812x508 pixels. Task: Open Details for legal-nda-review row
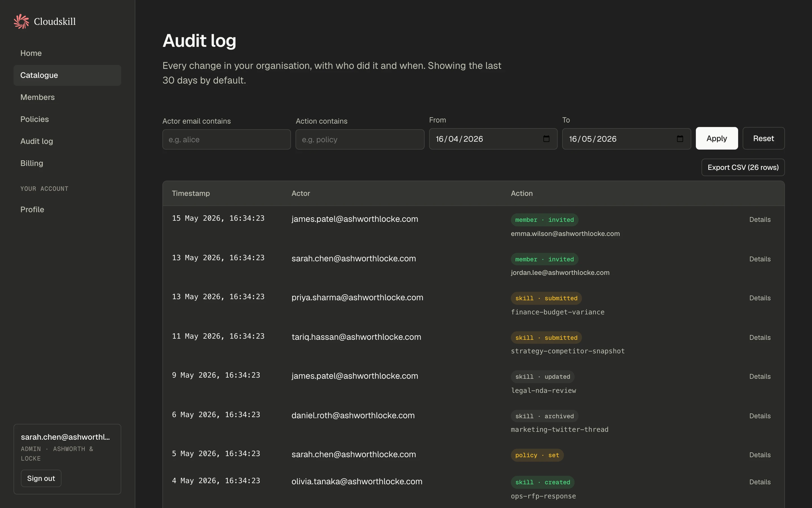point(760,377)
